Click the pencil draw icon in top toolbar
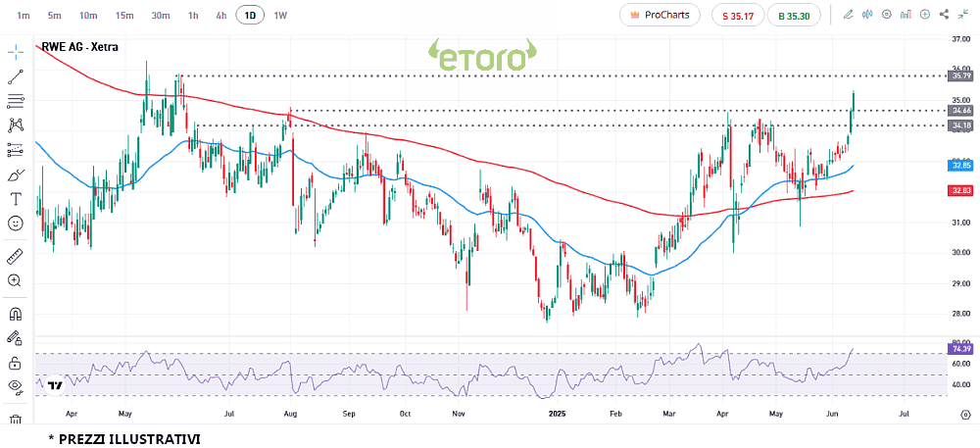This screenshot has width=980, height=448. (x=848, y=15)
